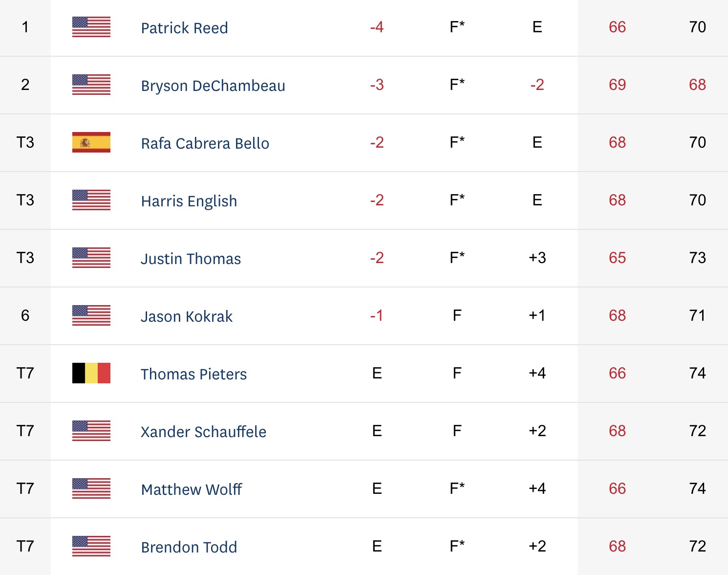
Task: Open Bryson DeChambeau's player link
Action: (213, 86)
